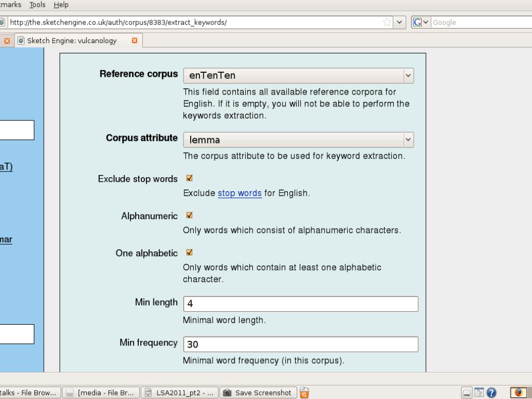Uncheck the One alphabetic checkbox
The image size is (532, 399).
[189, 252]
